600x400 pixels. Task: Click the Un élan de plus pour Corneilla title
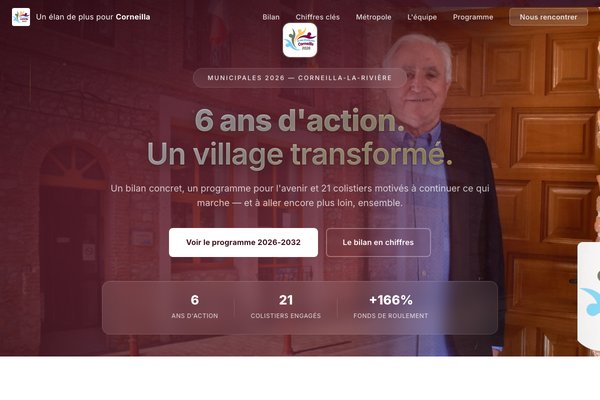pos(93,17)
